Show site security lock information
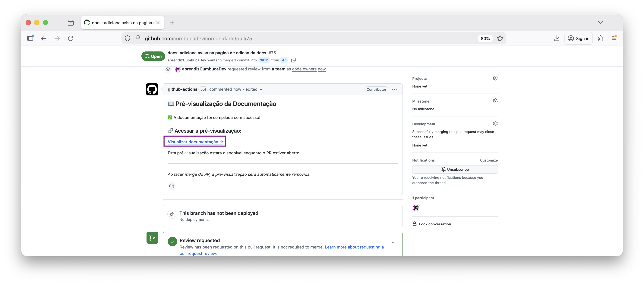The height and width of the screenshot is (284, 644). point(138,39)
